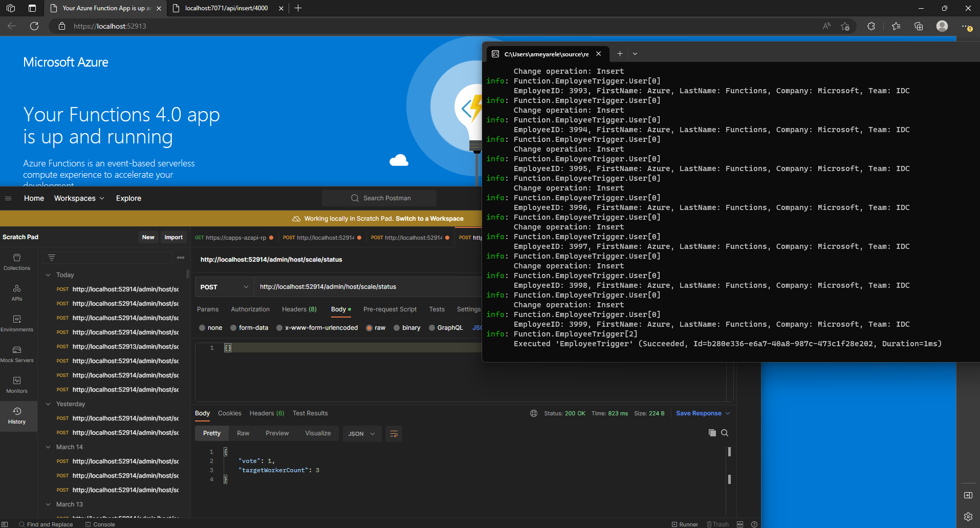Open the Postman Runner
980x528 pixels.
click(x=685, y=524)
